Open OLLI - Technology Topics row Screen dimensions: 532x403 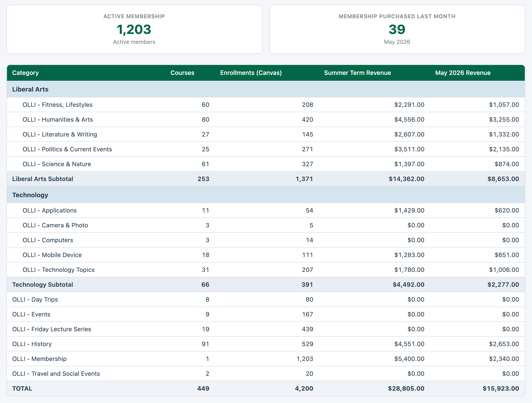coord(266,270)
